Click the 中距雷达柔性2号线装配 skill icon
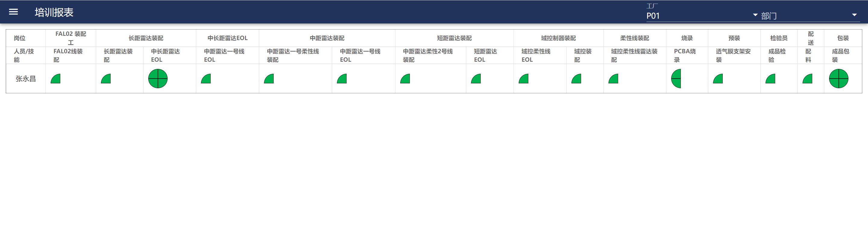The height and width of the screenshot is (245, 868). (x=405, y=79)
